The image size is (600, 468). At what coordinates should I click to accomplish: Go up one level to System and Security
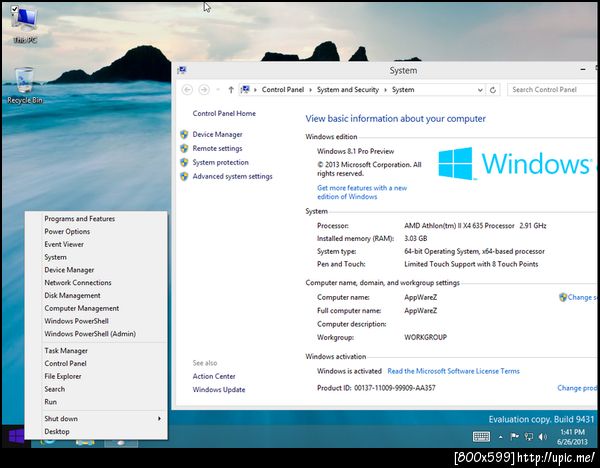pos(231,90)
